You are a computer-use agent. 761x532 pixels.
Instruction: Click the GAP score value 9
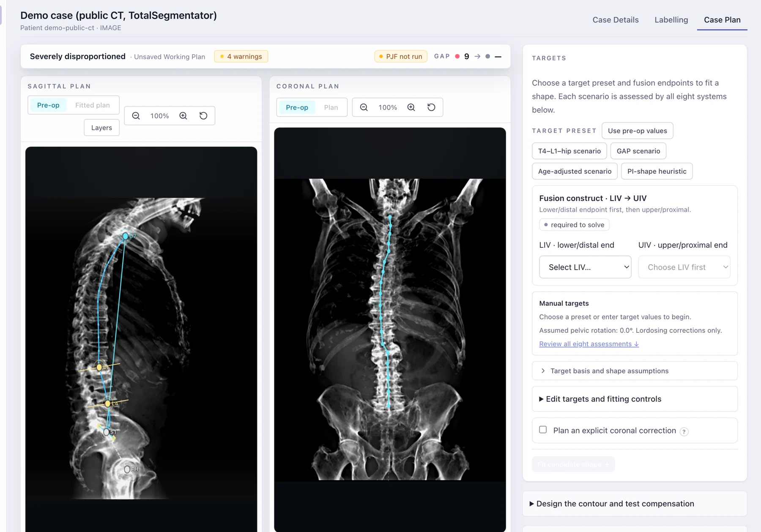tap(466, 56)
